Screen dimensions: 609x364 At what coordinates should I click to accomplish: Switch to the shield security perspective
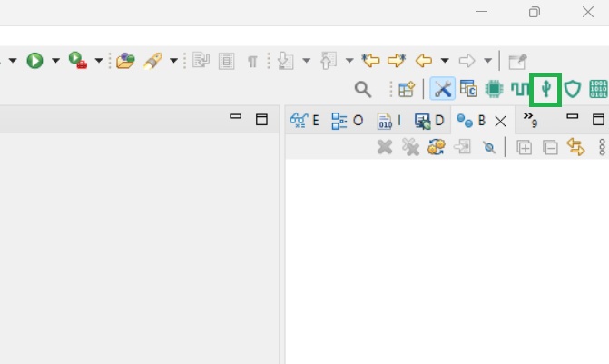pyautogui.click(x=572, y=89)
